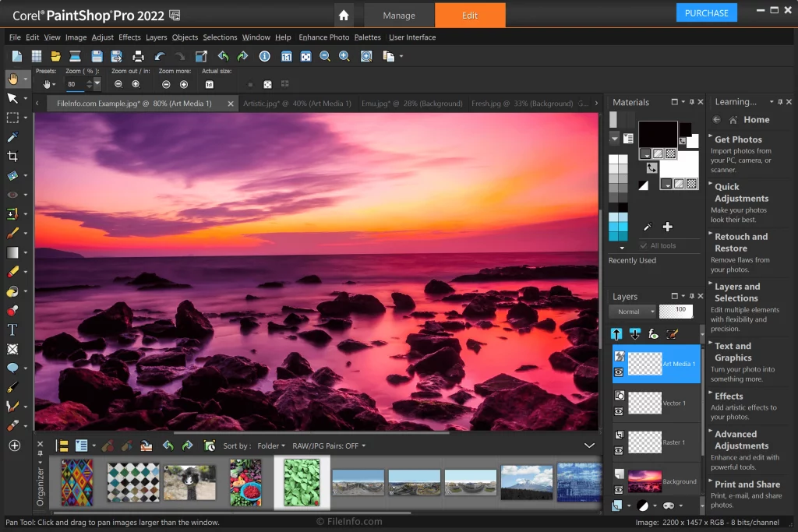Select the Text tool

tap(13, 329)
